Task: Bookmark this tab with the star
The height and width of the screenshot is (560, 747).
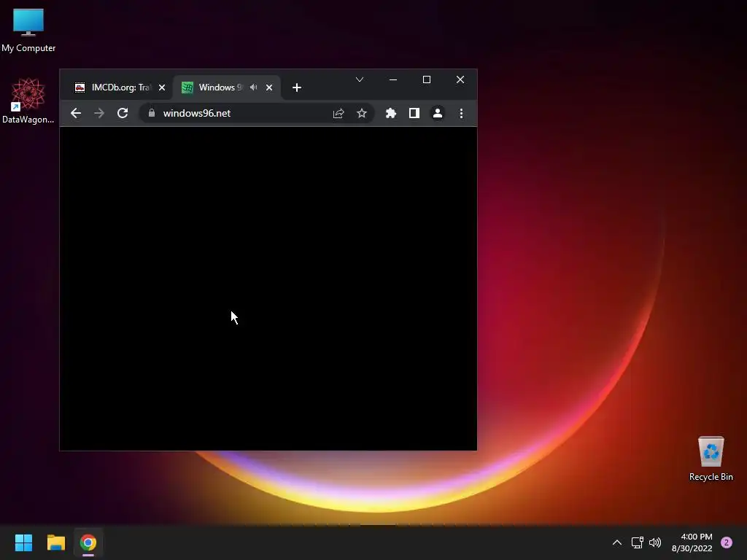Action: pos(362,113)
